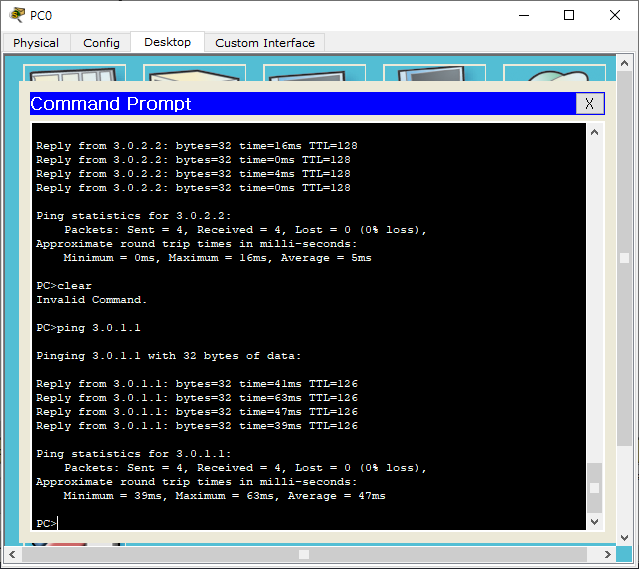Switch to the Physical tab
Image resolution: width=639 pixels, height=569 pixels.
coord(36,43)
